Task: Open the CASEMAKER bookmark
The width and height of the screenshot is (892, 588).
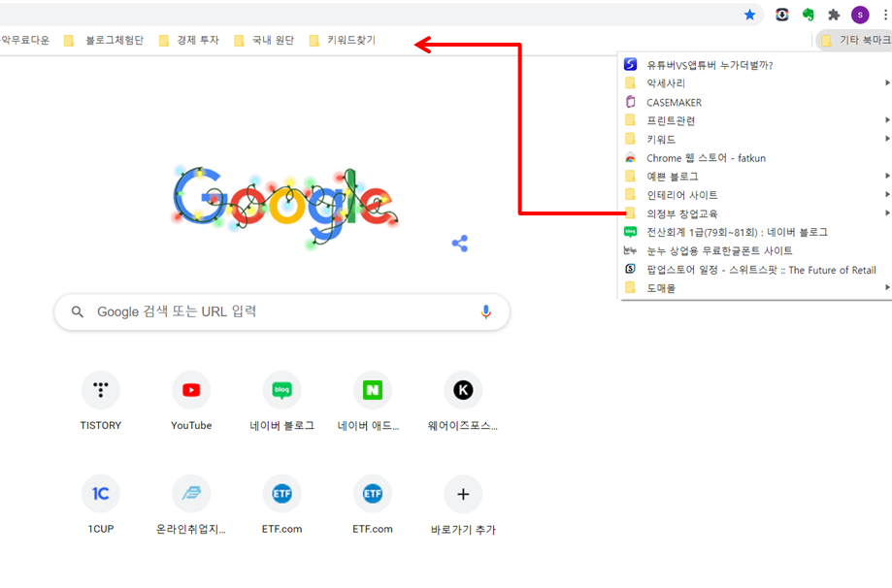Action: tap(755, 102)
